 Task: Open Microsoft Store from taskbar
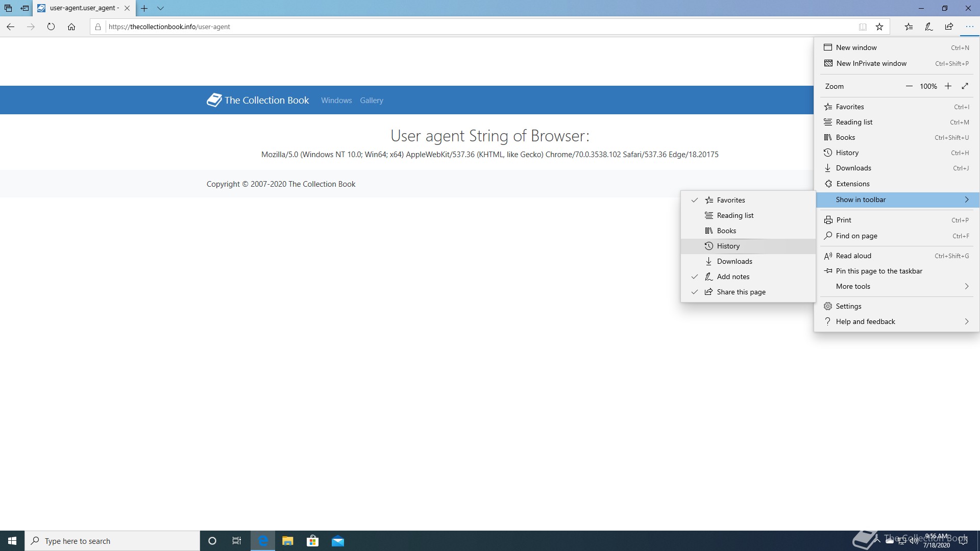[312, 541]
